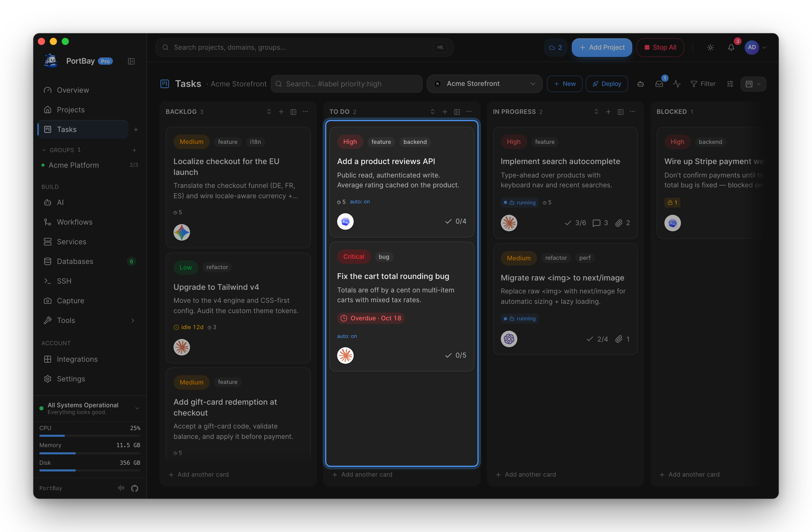Image resolution: width=812 pixels, height=532 pixels.
Task: Open the AI robot icon in Tasks toolbar
Action: pyautogui.click(x=640, y=84)
